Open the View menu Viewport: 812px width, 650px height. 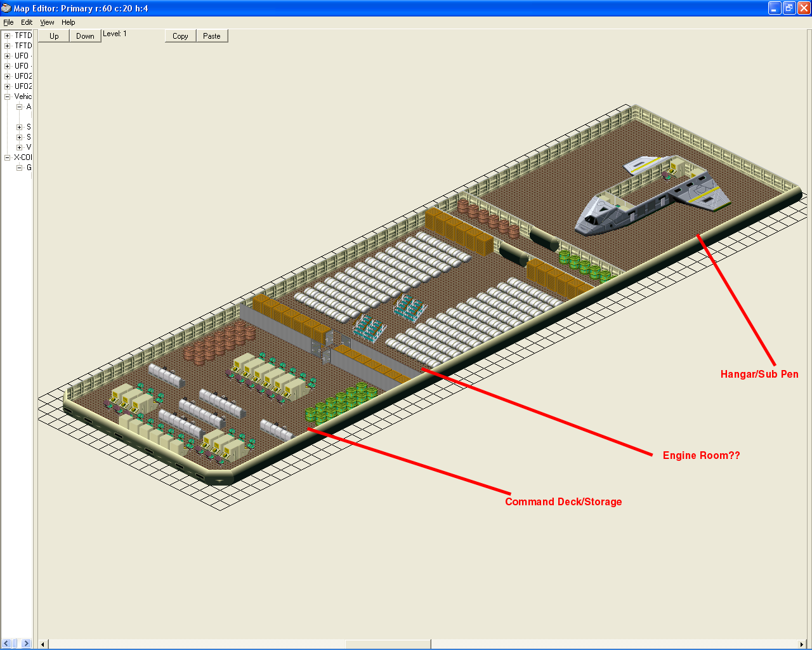[x=47, y=22]
